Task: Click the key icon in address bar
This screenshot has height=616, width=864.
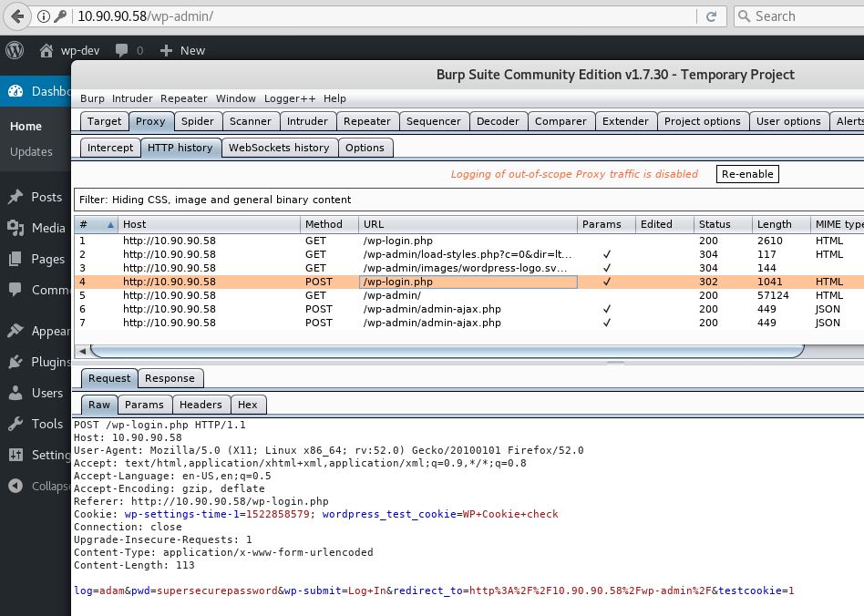Action: tap(60, 16)
